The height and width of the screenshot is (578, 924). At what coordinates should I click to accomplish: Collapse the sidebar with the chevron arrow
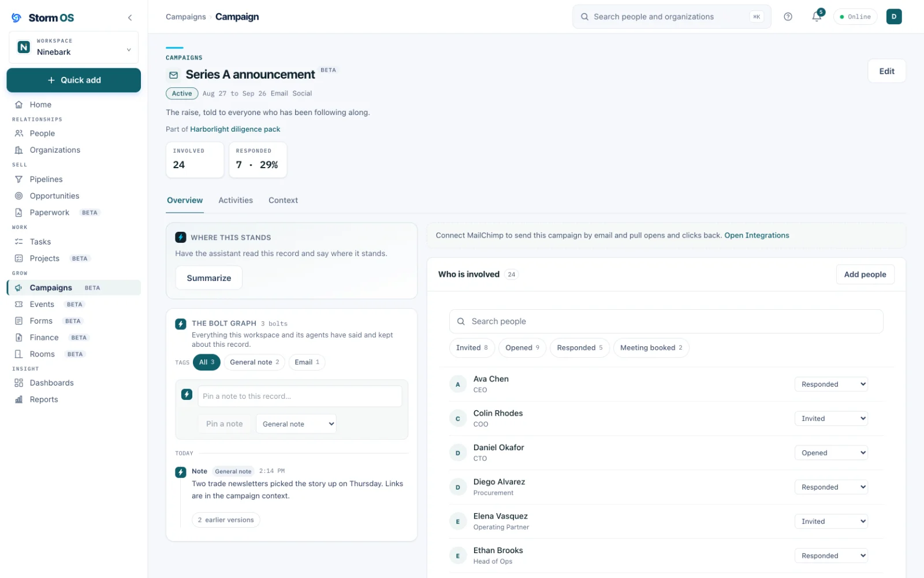click(x=130, y=18)
